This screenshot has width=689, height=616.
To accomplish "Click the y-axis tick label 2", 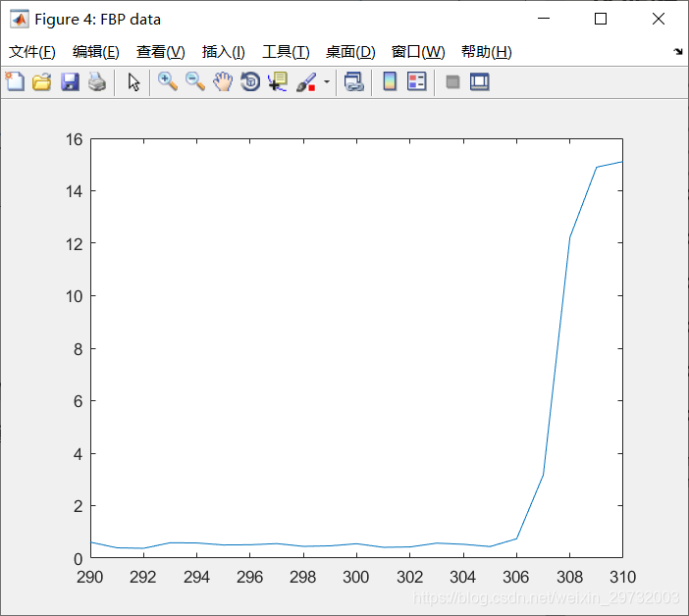I will click(x=79, y=506).
